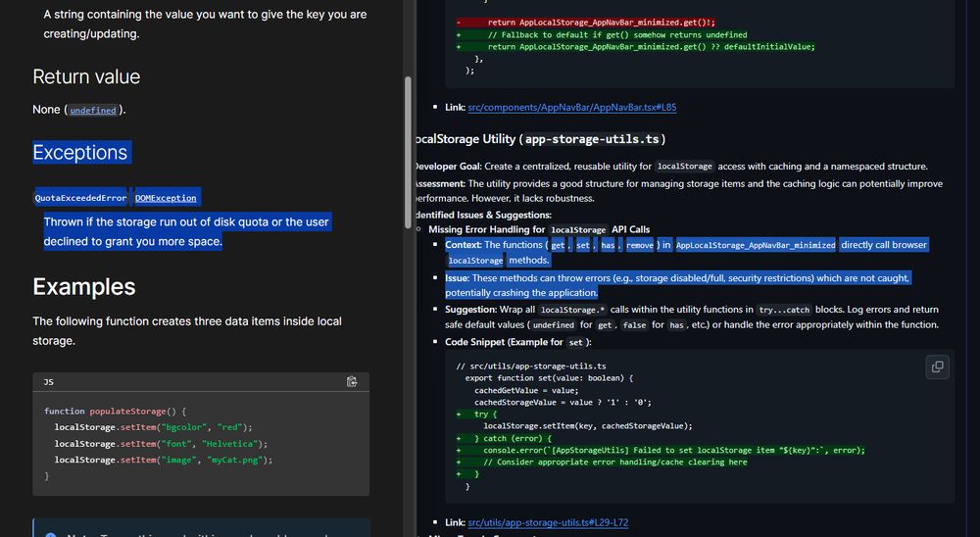Click the '// Fallback to default' comment line

pyautogui.click(x=602, y=35)
